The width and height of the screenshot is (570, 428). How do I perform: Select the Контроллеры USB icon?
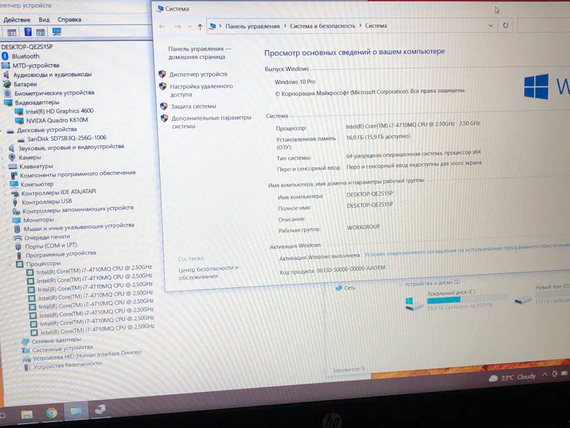pyautogui.click(x=15, y=202)
